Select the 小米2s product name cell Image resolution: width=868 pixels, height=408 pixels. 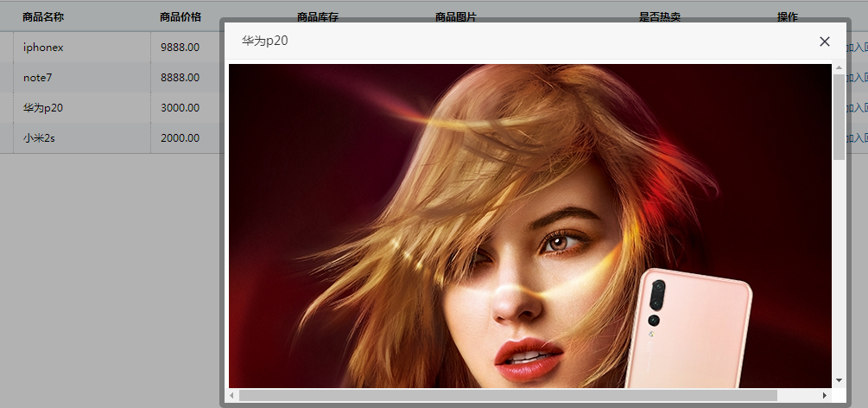pyautogui.click(x=39, y=137)
